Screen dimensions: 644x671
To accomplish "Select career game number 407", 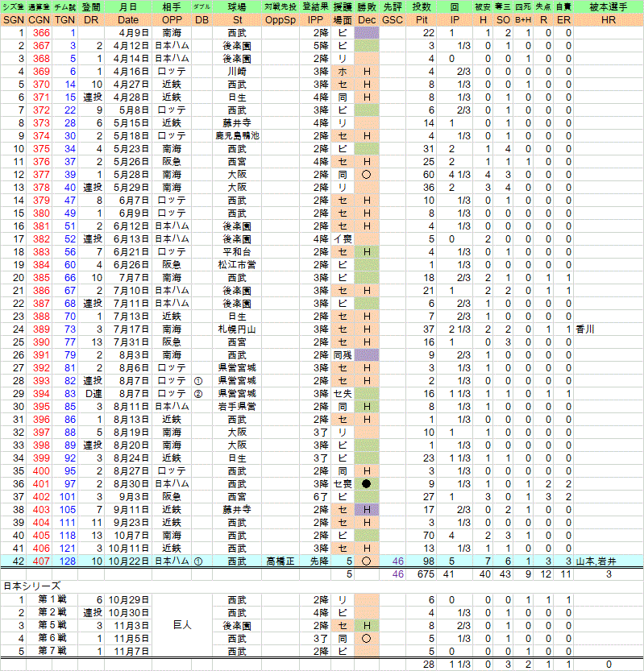I will tap(42, 561).
